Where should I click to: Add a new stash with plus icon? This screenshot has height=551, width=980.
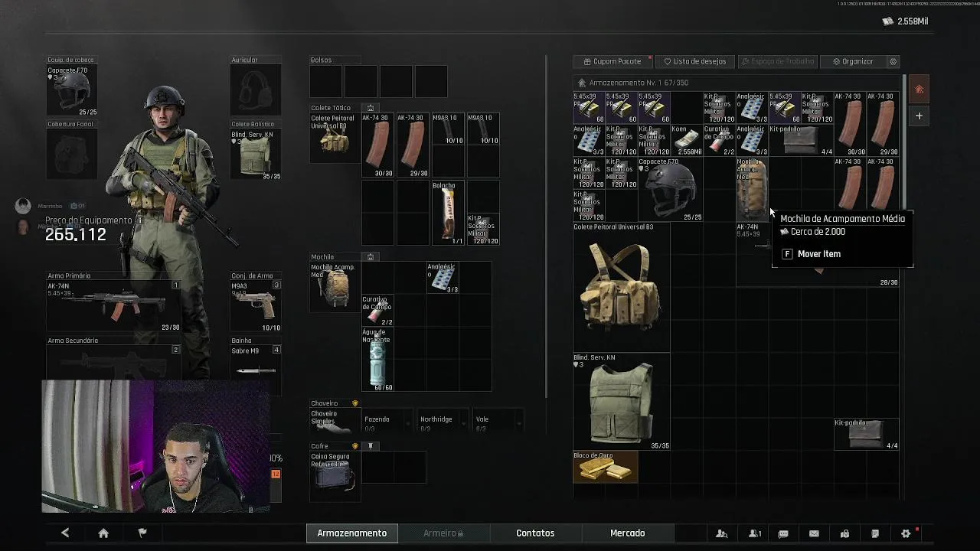(920, 116)
